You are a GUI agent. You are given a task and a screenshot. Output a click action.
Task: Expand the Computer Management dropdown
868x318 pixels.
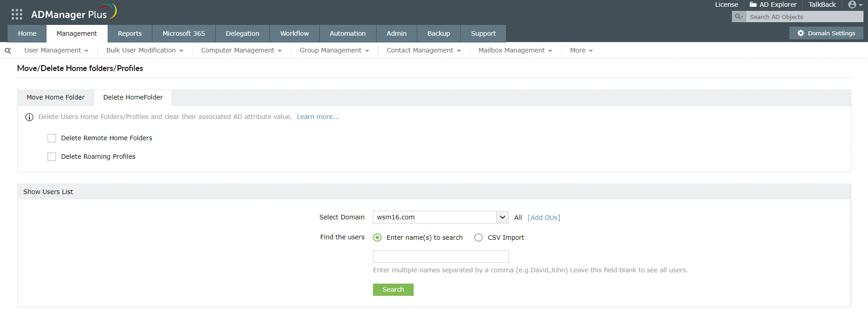[241, 50]
